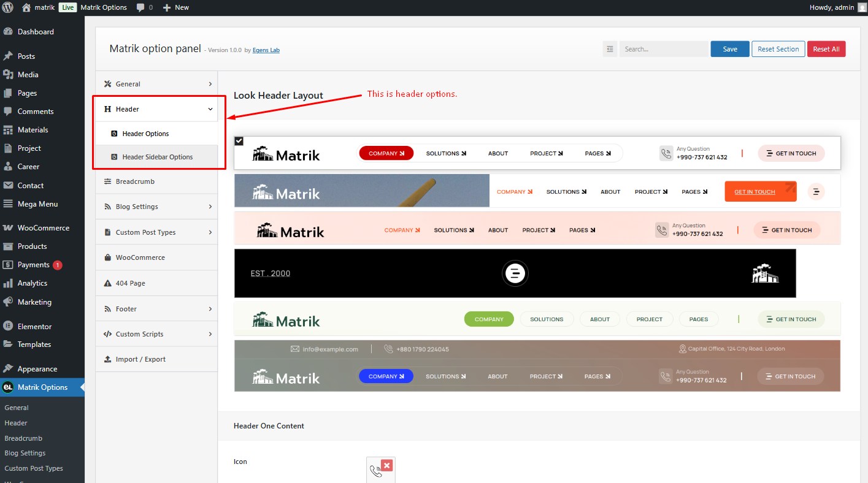
Task: Select the black EST . 2000 header layout
Action: click(x=515, y=273)
